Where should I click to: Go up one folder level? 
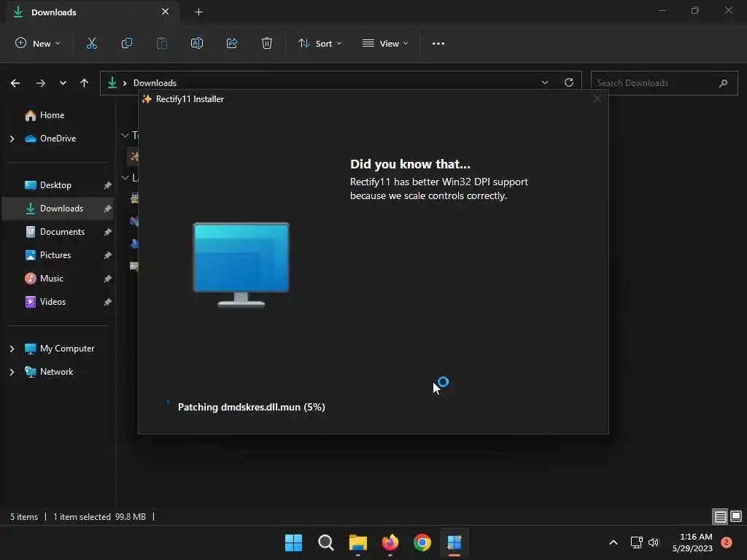point(85,83)
